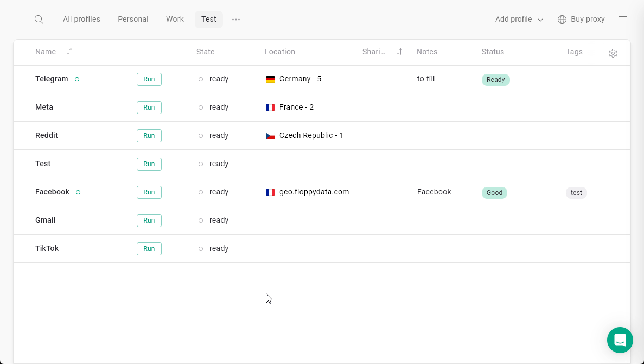Viewport: 644px width, 364px height.
Task: Sort by the Sharing column arrows
Action: pyautogui.click(x=399, y=52)
